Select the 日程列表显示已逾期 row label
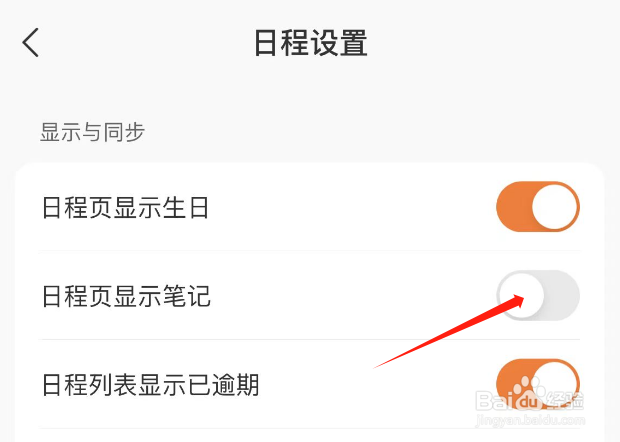The height and width of the screenshot is (442, 620). coord(150,385)
